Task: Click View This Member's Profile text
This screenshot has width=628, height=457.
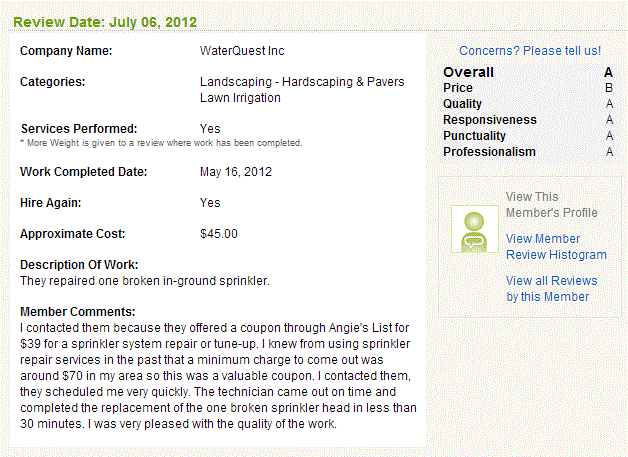Action: click(x=551, y=205)
